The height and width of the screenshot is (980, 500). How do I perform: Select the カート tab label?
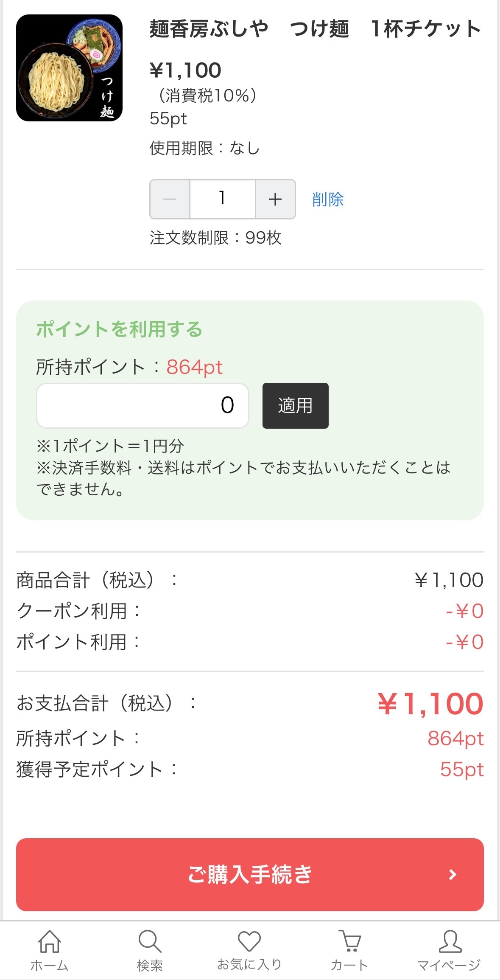[x=349, y=965]
